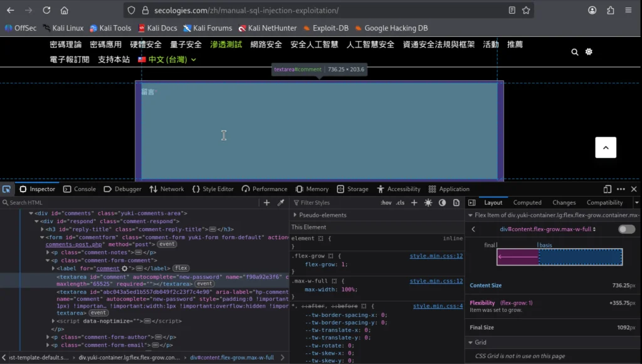Open responsive design mode icon
This screenshot has width=642, height=364.
coord(607,189)
